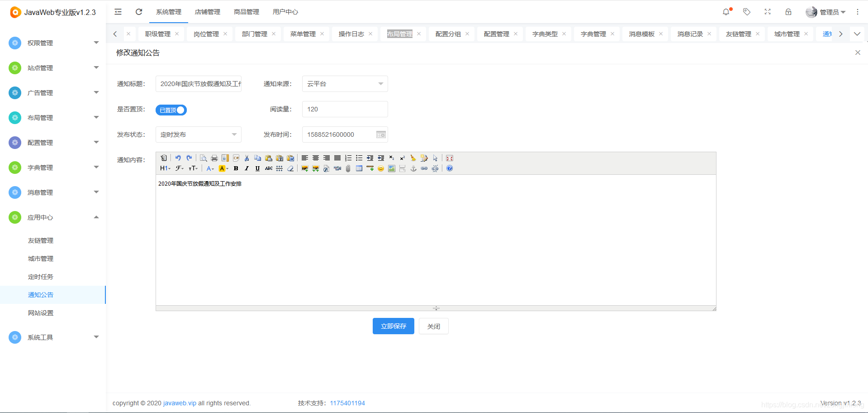Switch to the 消息模板 tab
Viewport: 868px width, 413px height.
tap(642, 34)
